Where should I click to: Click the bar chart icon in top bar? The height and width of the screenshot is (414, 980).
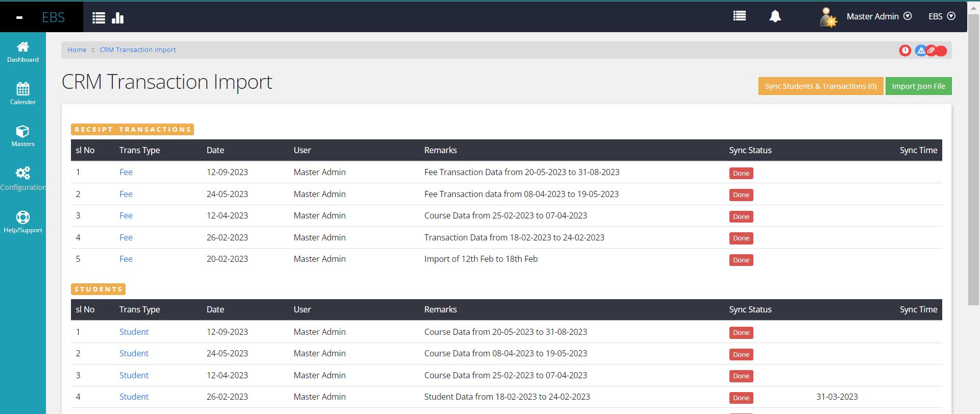point(118,18)
